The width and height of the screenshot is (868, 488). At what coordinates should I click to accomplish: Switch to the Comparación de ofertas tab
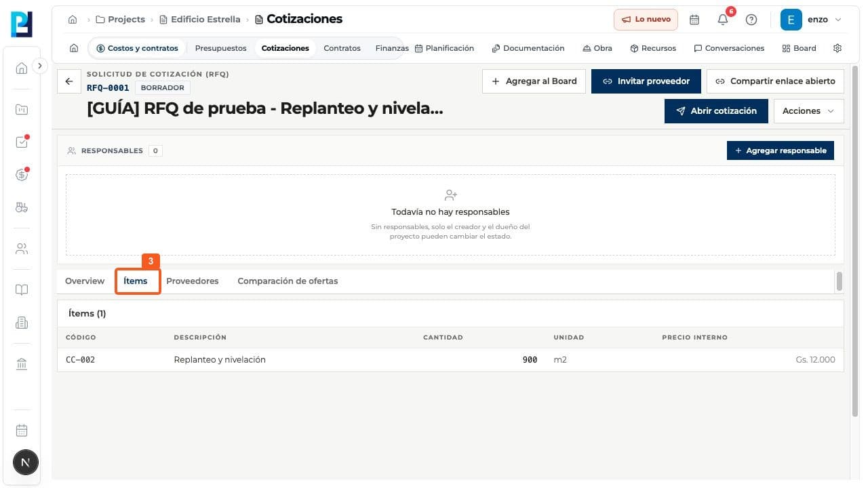[x=288, y=281]
